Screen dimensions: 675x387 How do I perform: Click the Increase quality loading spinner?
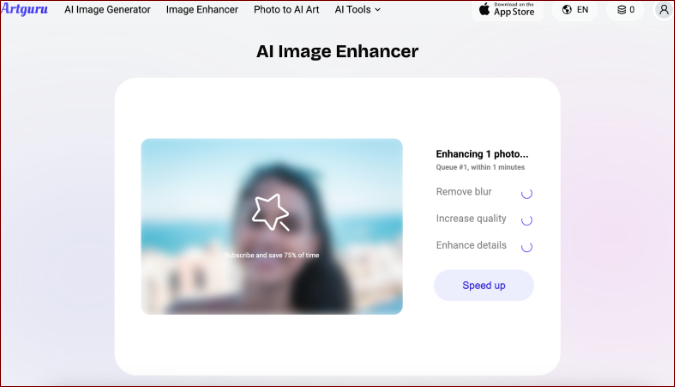[x=526, y=220]
